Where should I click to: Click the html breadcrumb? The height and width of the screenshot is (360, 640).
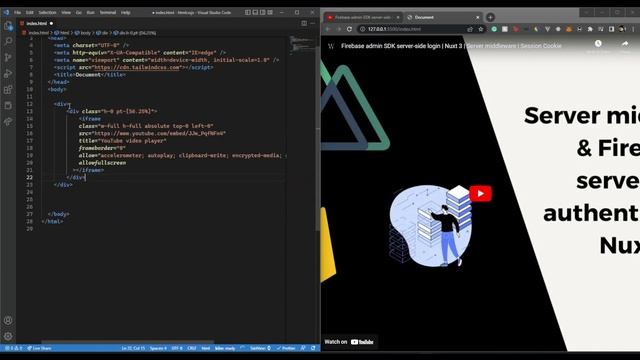[62, 33]
